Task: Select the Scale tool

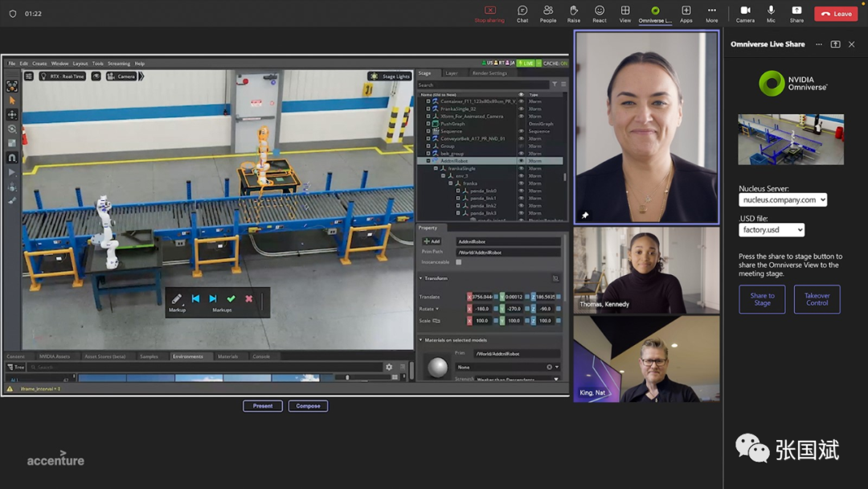Action: coord(11,143)
